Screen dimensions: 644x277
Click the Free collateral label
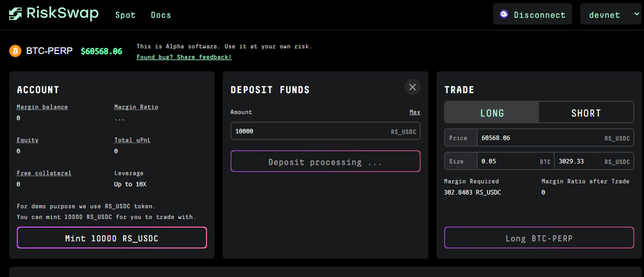click(x=44, y=173)
